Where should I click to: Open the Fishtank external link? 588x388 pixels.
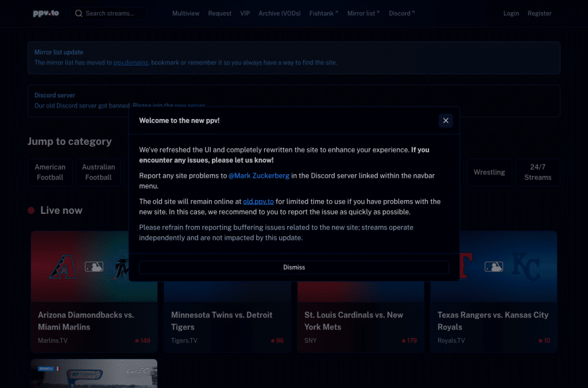pyautogui.click(x=324, y=14)
